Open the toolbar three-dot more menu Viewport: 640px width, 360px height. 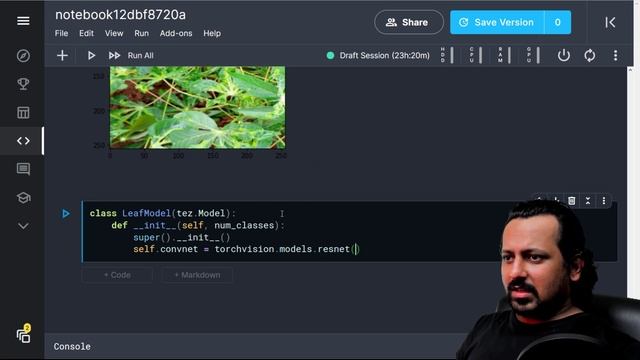(x=616, y=56)
